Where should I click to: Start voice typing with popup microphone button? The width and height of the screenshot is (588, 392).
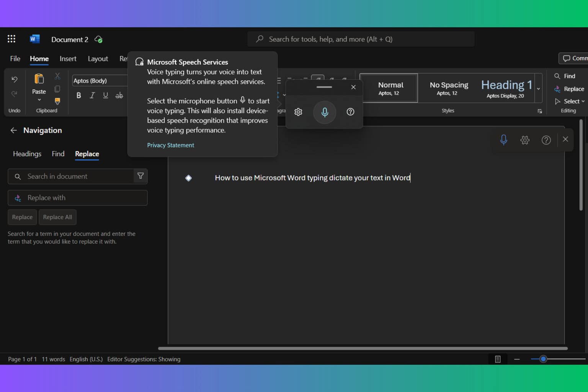click(325, 112)
